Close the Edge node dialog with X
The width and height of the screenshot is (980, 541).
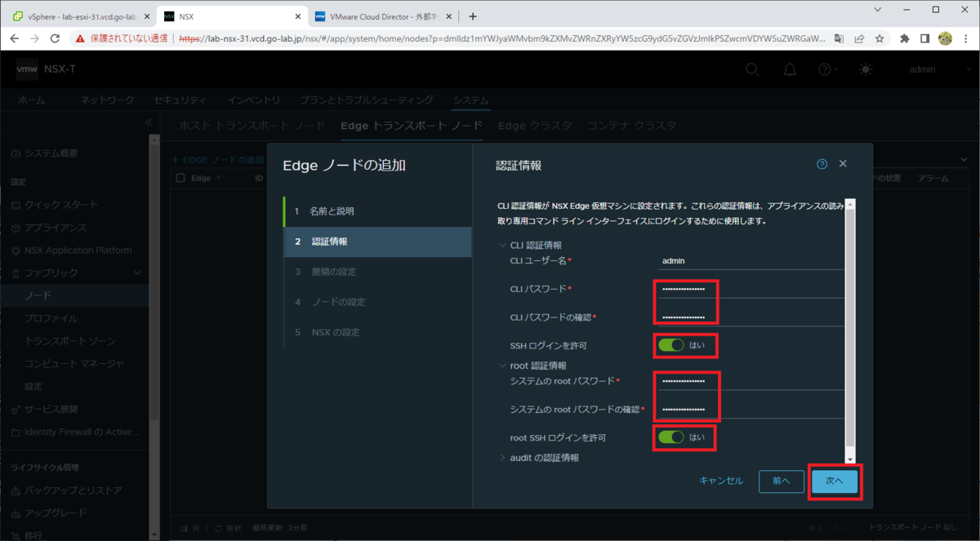click(x=843, y=164)
